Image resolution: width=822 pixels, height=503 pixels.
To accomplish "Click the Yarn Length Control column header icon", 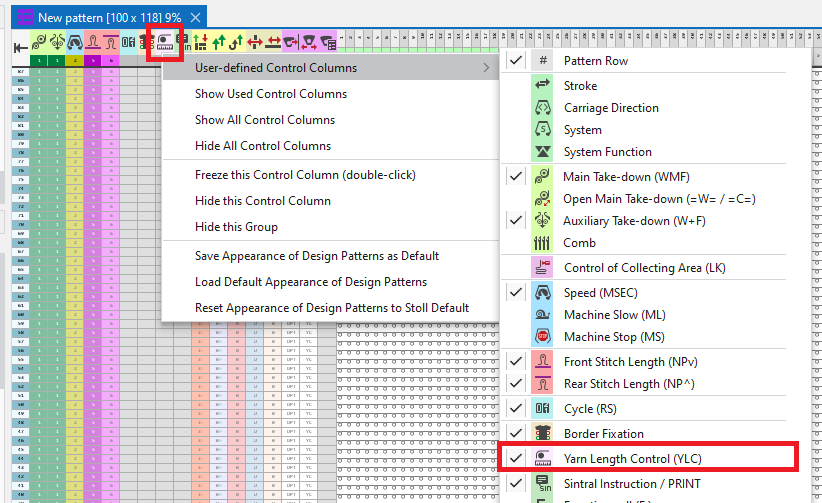I will (163, 43).
